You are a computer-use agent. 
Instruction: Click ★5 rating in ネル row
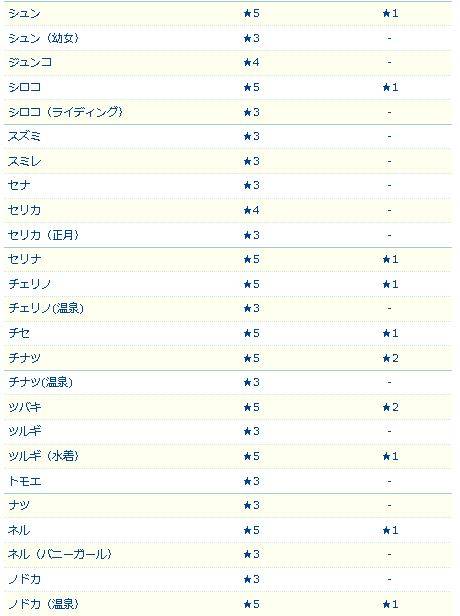tap(251, 530)
